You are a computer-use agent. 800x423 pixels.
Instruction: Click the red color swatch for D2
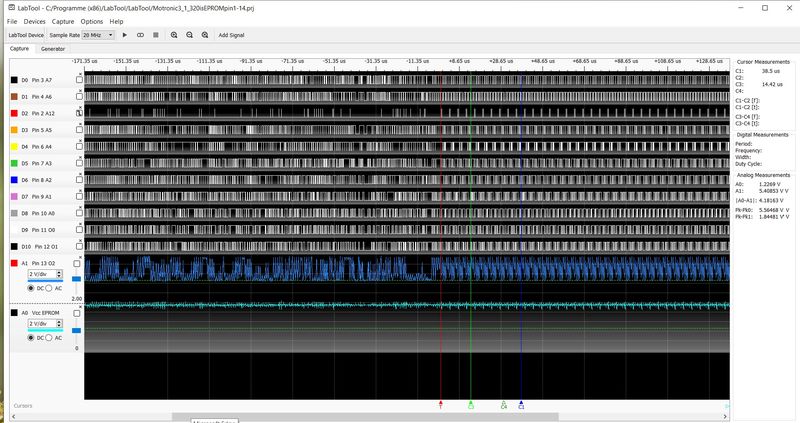coord(14,113)
